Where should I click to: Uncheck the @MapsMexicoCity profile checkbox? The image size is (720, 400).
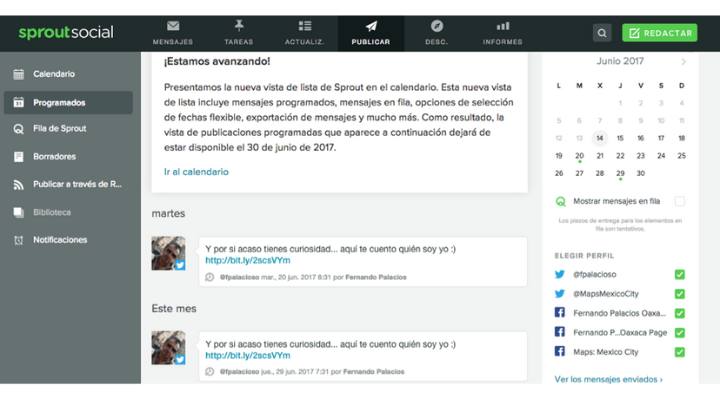680,294
